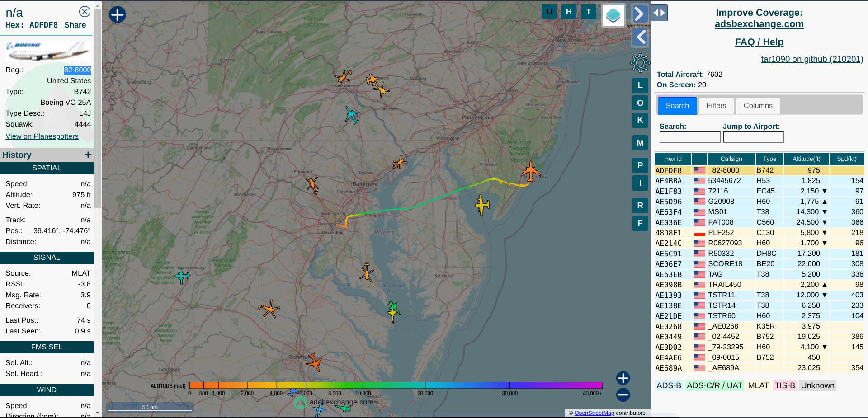Sort table by Callsign column
868x418 pixels.
pos(731,159)
